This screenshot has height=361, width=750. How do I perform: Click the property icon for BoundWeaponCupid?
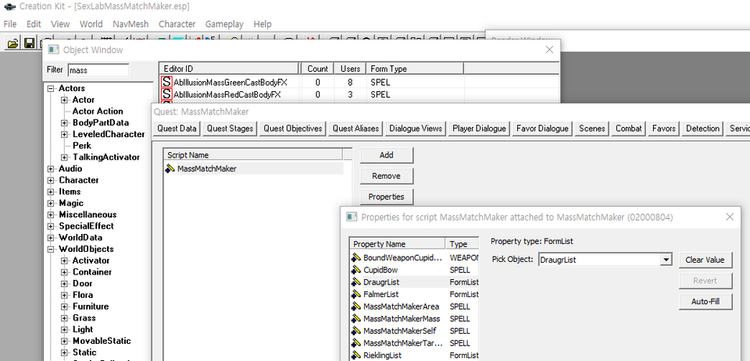(356, 258)
